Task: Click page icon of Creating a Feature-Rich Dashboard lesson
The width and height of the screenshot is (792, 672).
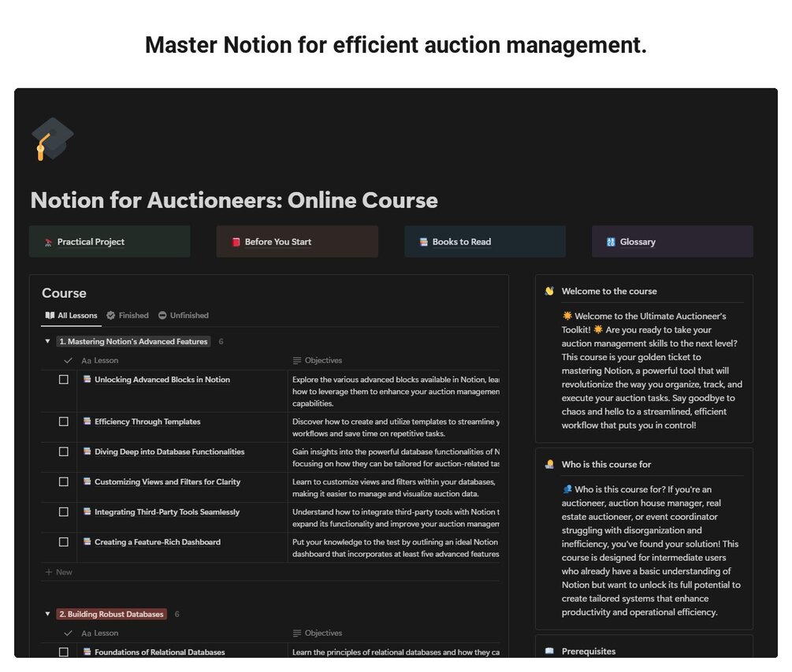Action: point(87,542)
